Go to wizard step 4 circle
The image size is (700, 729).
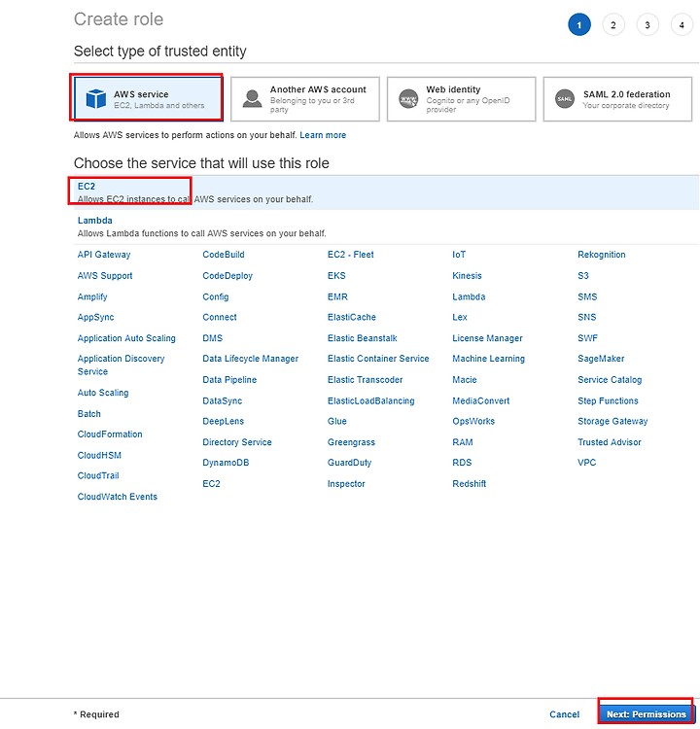(682, 25)
